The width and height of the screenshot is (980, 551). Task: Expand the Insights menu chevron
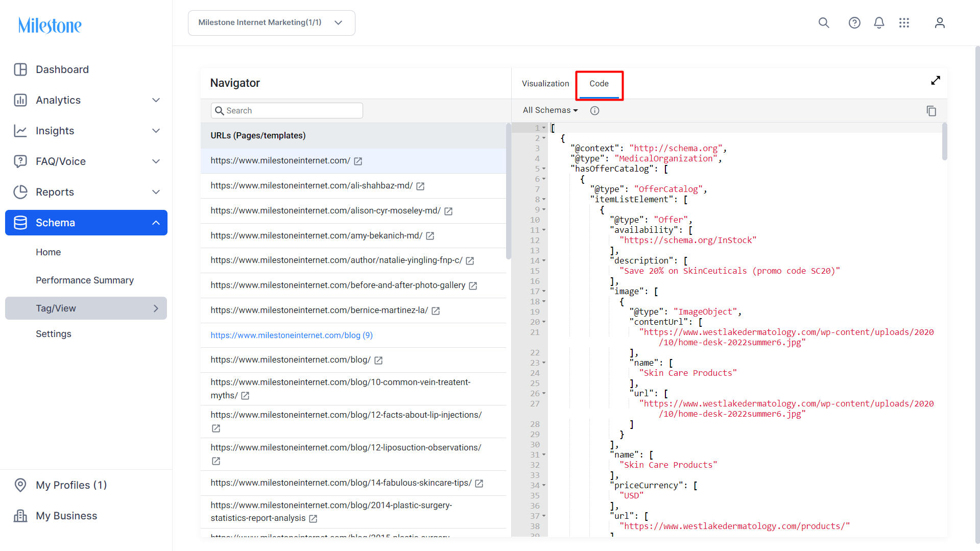coord(156,131)
